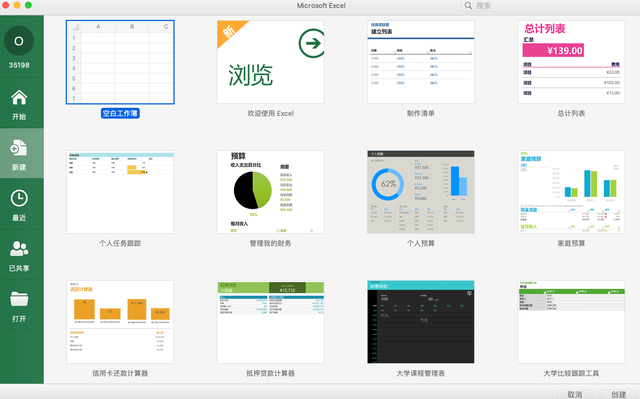Click the 个人任务跟踪 label text
The image size is (640, 399).
tap(120, 243)
